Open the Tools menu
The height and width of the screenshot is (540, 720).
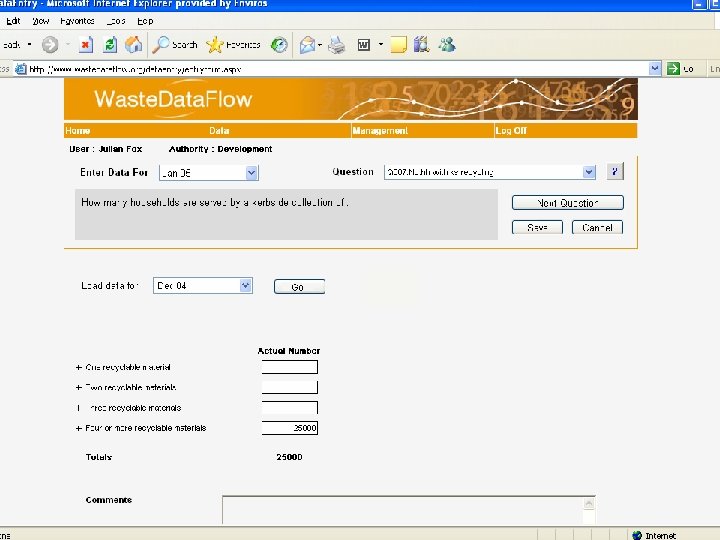[116, 21]
